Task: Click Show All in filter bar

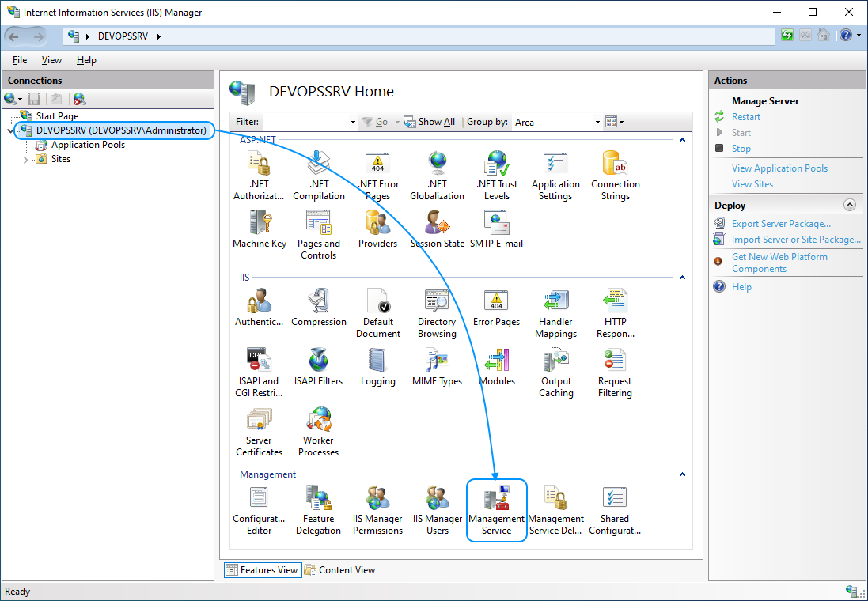Action: [430, 122]
